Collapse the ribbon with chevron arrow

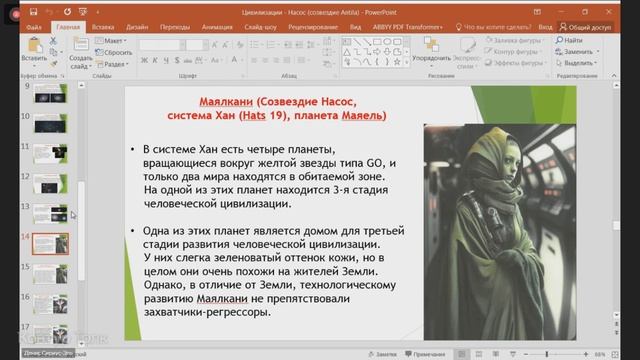(x=614, y=76)
